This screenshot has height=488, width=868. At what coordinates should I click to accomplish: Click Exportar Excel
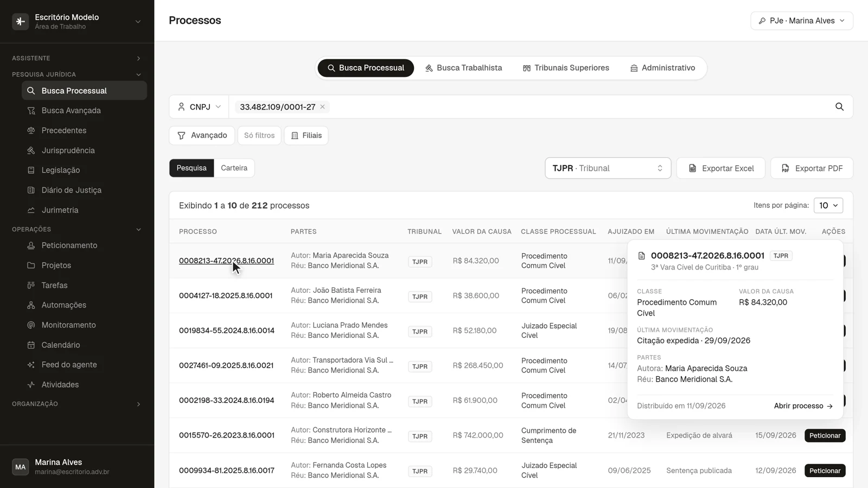tap(721, 168)
